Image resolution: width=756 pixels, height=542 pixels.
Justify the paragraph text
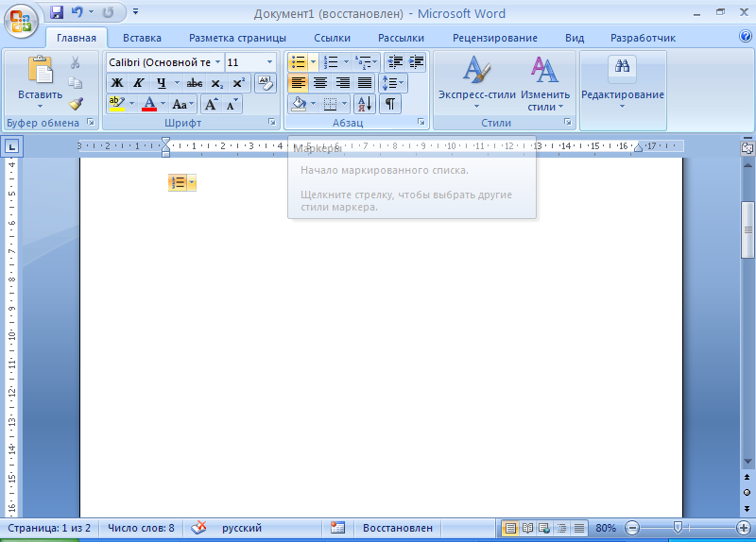tap(365, 83)
